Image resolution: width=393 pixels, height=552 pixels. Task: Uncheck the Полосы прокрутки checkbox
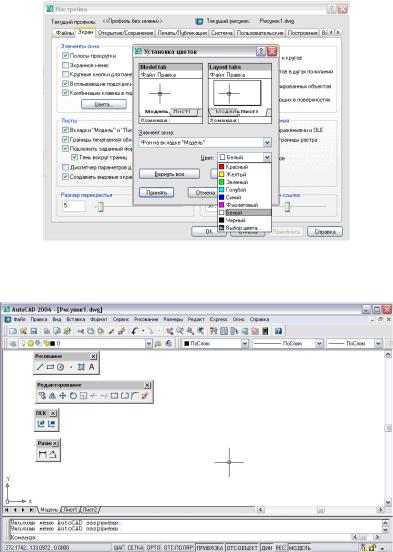coord(65,56)
